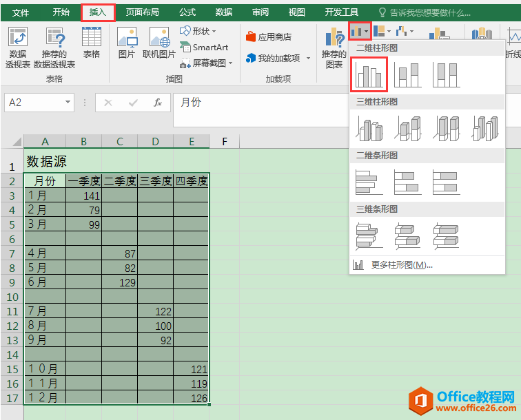Choose the 2-D stacked bar chart
Viewport: 521px width, 420px height.
(408, 182)
